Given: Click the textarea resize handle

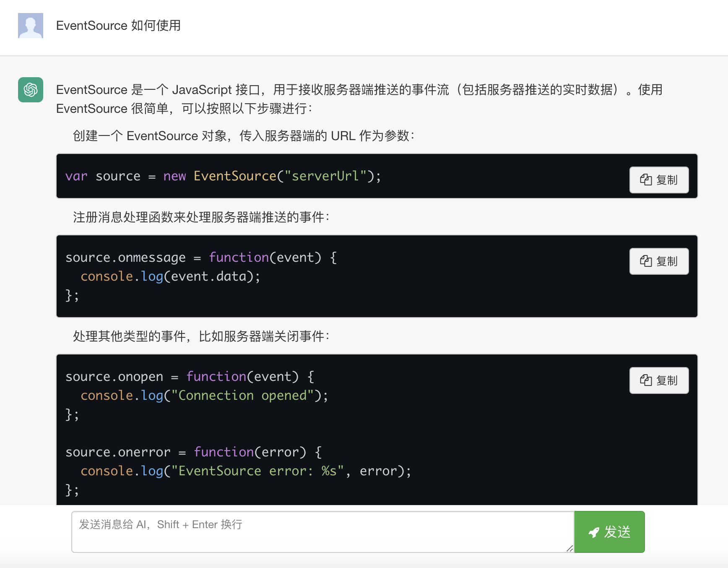Looking at the screenshot, I should coord(570,547).
